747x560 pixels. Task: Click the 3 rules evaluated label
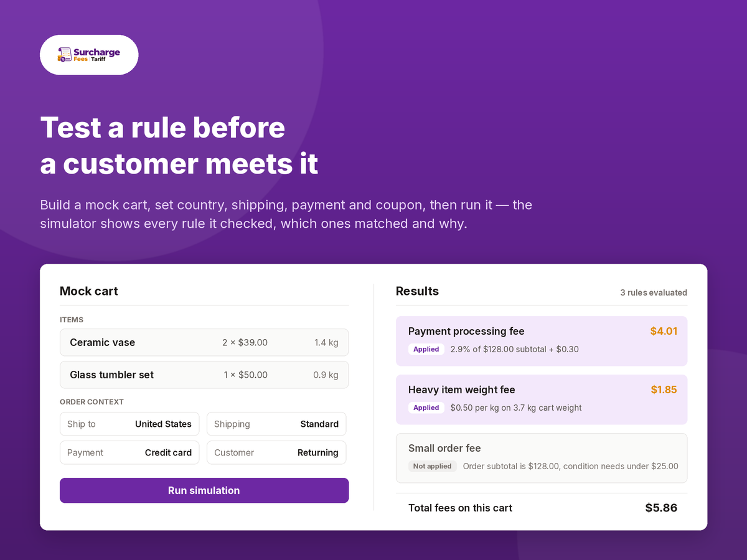click(x=654, y=292)
